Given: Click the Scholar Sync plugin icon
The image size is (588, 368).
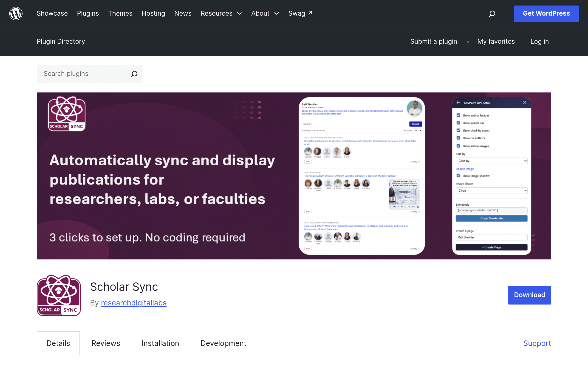Looking at the screenshot, I should point(59,295).
